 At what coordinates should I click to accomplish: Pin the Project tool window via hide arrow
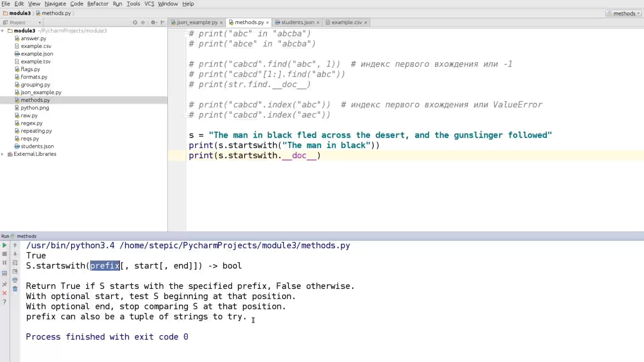(x=163, y=22)
